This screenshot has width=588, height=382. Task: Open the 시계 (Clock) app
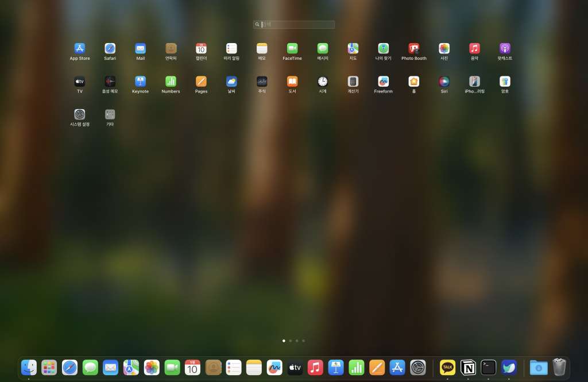pyautogui.click(x=323, y=82)
